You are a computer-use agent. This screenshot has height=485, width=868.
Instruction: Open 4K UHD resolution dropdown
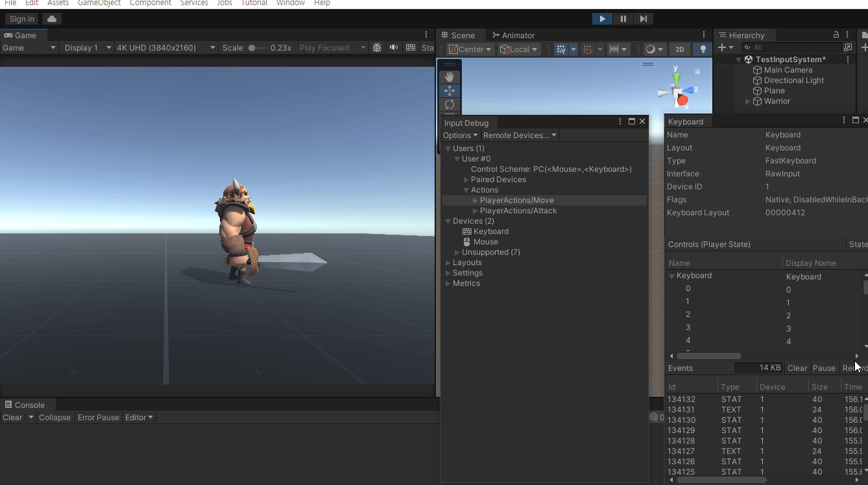pos(166,48)
